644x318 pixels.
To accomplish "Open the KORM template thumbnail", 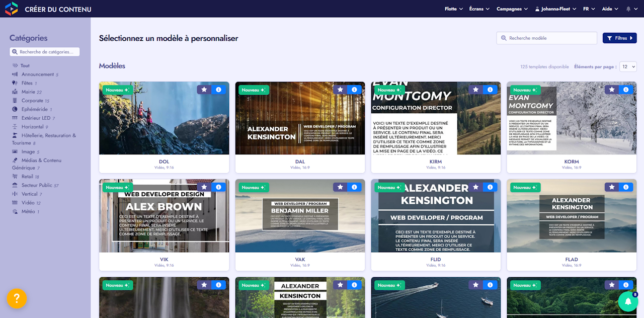I will pyautogui.click(x=572, y=118).
